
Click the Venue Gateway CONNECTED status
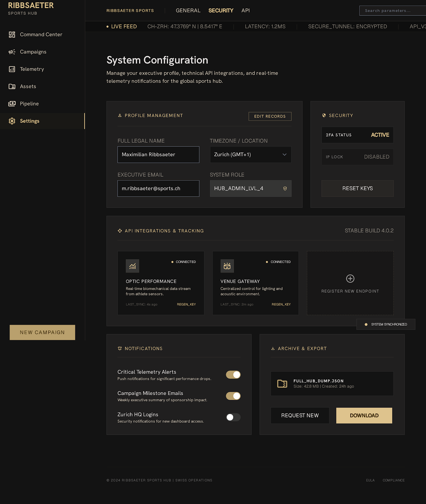coord(278,262)
